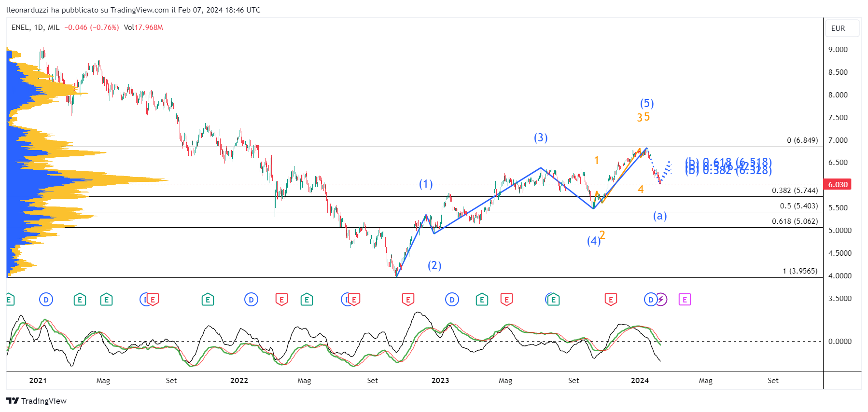Click the 2024 label on the time axis
Viewport: 868px width, 412px height.
[640, 381]
